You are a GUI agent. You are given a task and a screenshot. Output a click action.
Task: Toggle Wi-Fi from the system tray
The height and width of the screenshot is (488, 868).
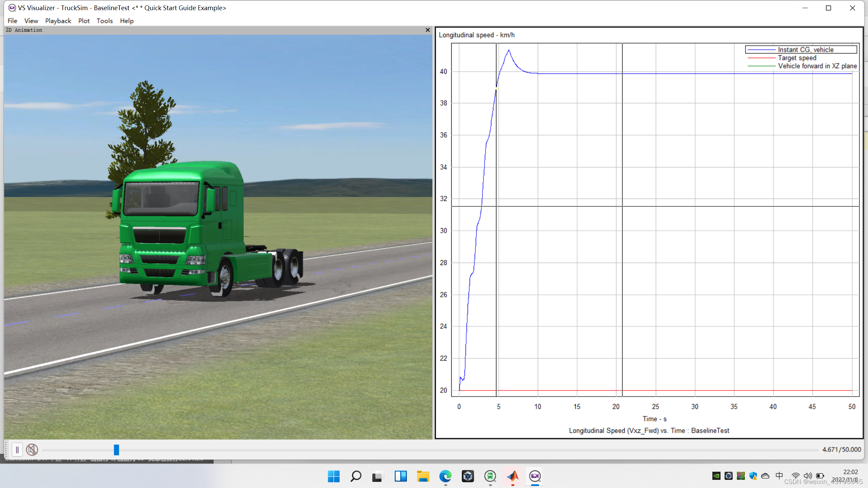coord(796,475)
